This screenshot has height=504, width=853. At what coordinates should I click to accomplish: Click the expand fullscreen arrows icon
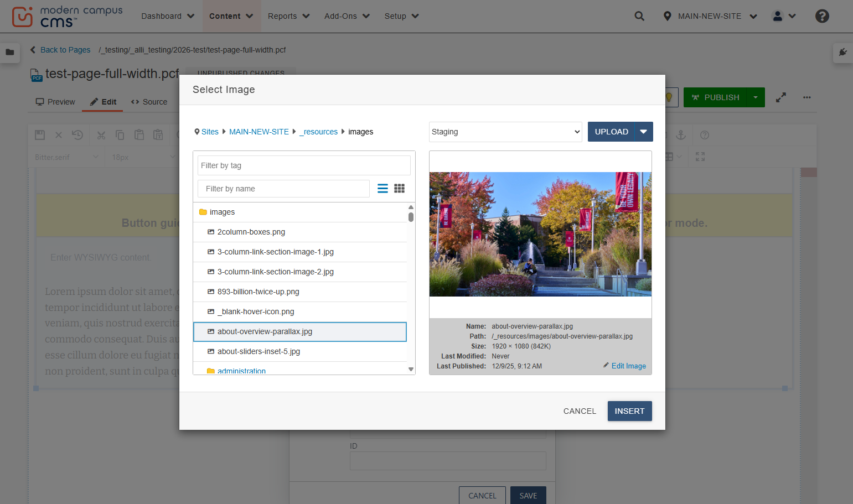click(x=781, y=97)
